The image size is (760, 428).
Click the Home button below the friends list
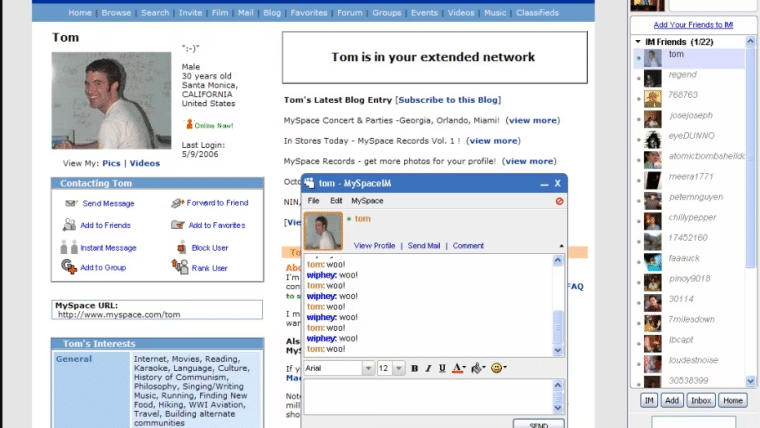pyautogui.click(x=733, y=400)
